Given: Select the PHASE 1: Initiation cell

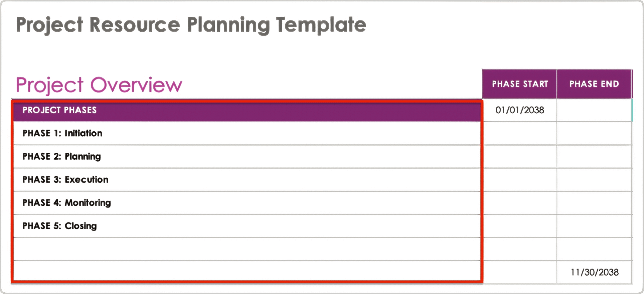Looking at the screenshot, I should (247, 133).
